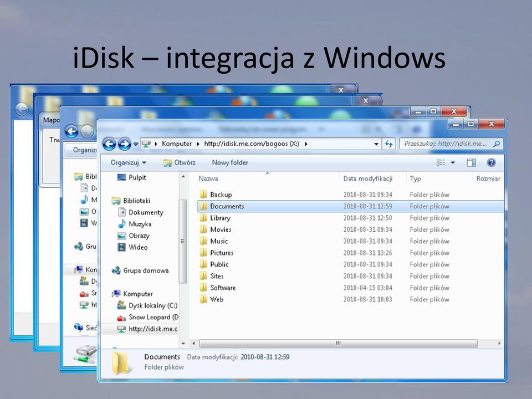Select the Documents folder icon in list
The image size is (532, 399).
coord(203,206)
